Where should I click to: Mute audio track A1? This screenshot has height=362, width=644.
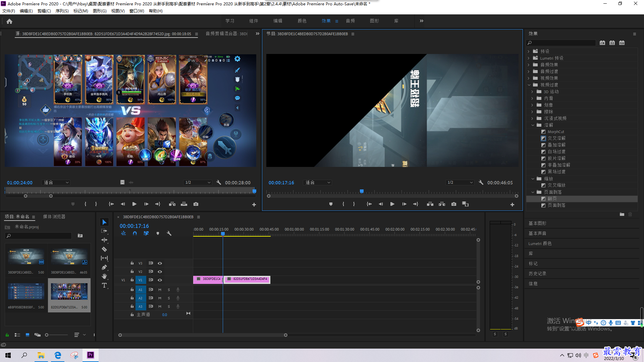[x=160, y=290]
